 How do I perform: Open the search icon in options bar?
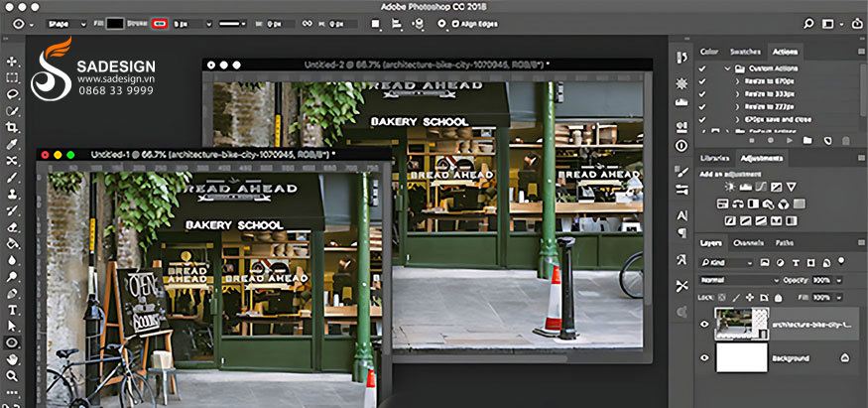click(809, 24)
